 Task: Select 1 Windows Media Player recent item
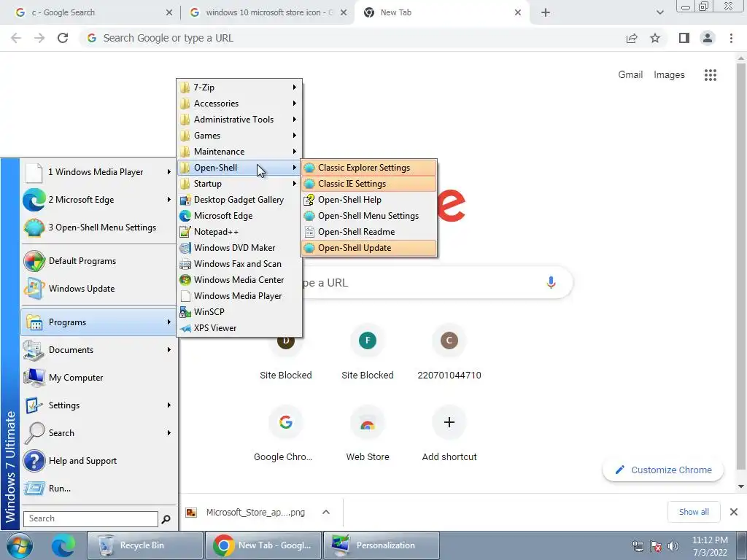tap(98, 172)
